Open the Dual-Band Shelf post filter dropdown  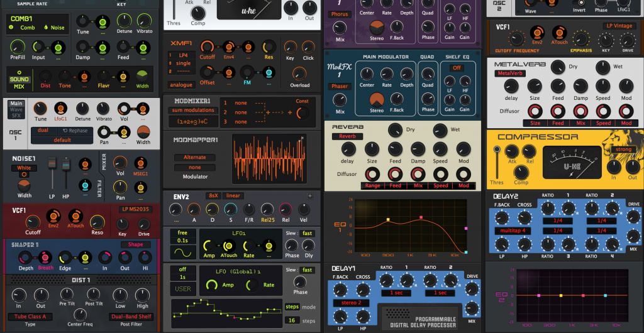(x=131, y=317)
